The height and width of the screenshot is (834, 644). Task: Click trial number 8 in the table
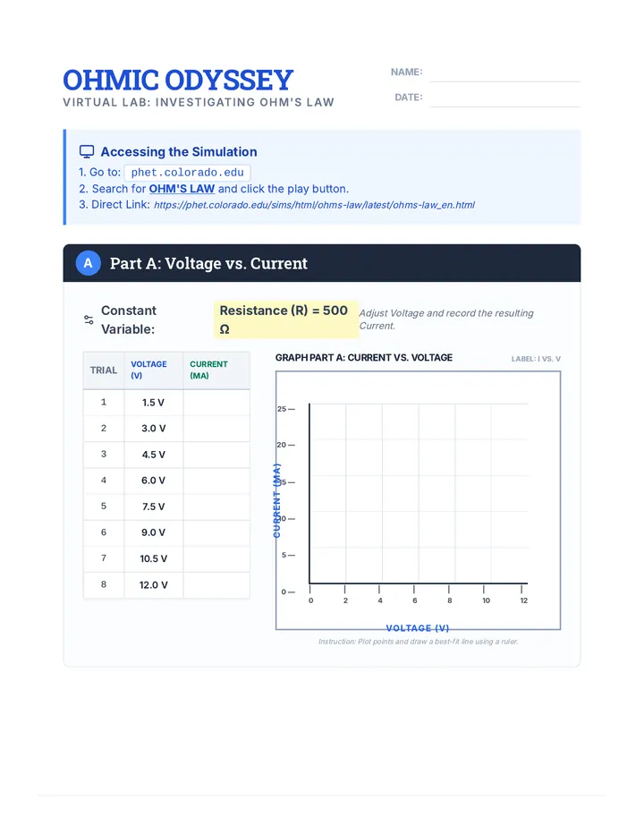104,584
